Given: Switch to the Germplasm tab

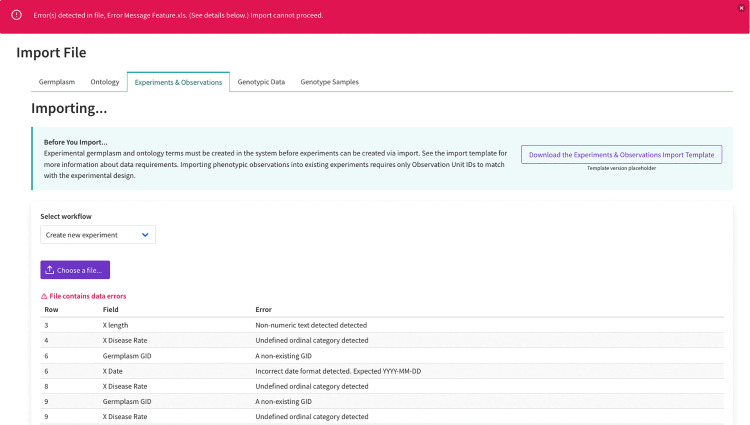Looking at the screenshot, I should coord(57,82).
